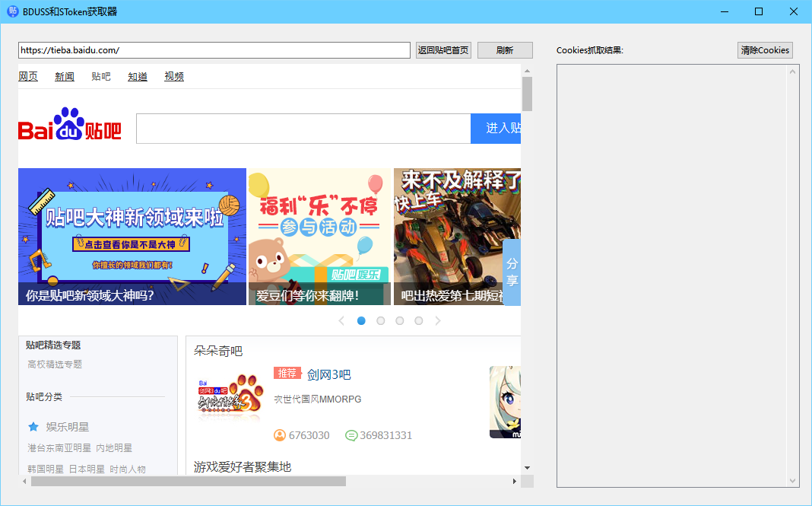
Task: Click the Cookies panel scroll up arrow
Action: pyautogui.click(x=792, y=72)
